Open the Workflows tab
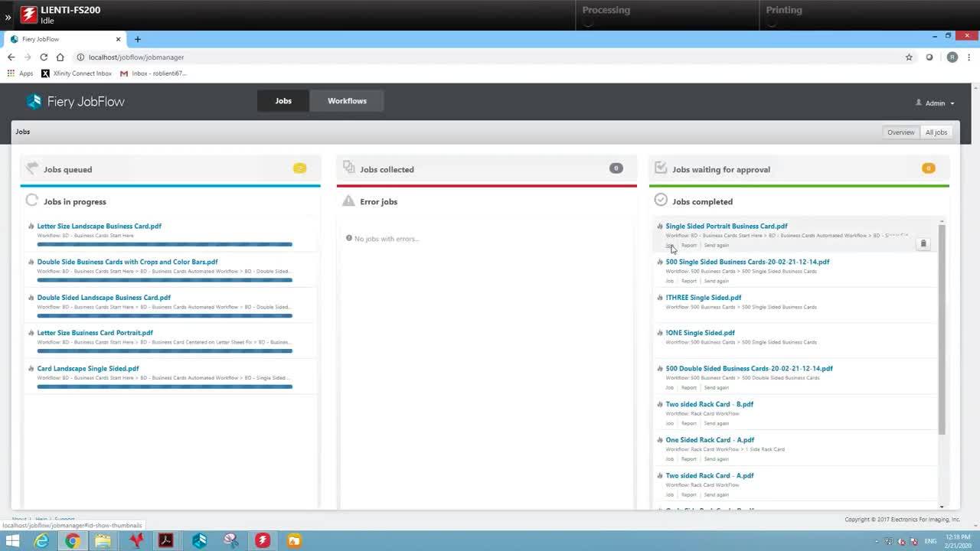This screenshot has height=551, width=980. [347, 101]
